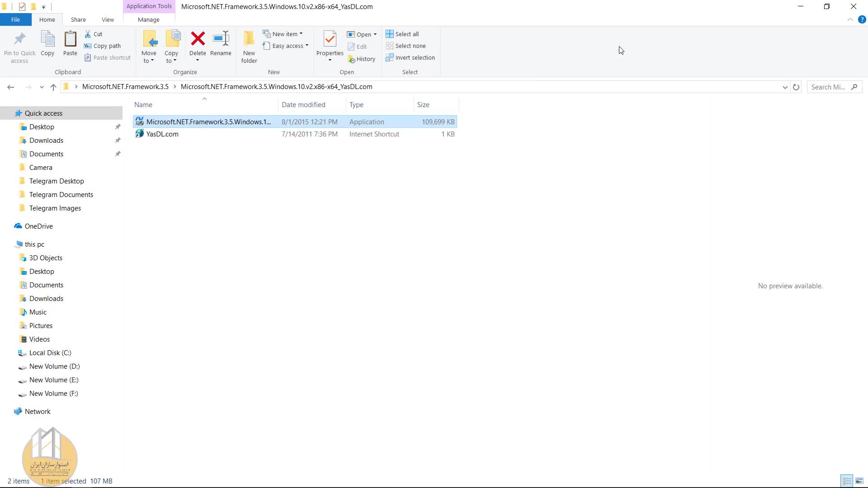This screenshot has height=488, width=868.
Task: Click the Paste clipboard icon
Action: pyautogui.click(x=70, y=39)
